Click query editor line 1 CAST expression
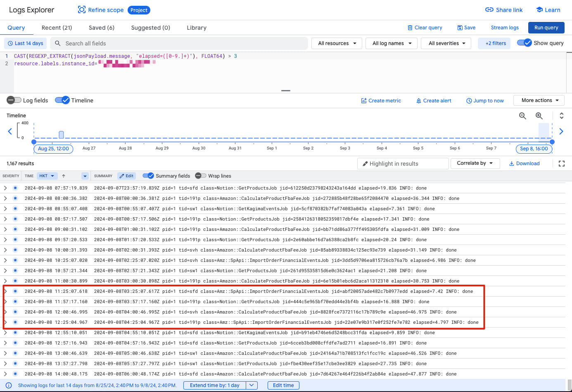Image resolution: width=572 pixels, height=392 pixels. 125,56
